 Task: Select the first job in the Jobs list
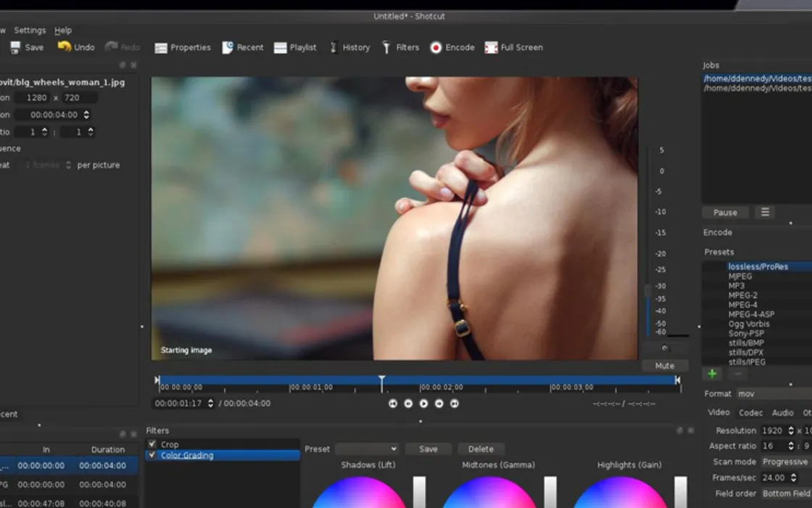pos(757,78)
